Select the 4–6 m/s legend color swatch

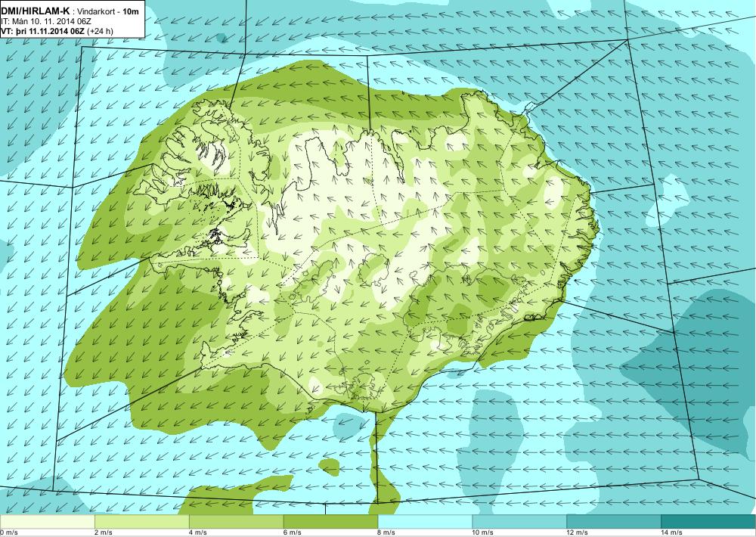236,522
